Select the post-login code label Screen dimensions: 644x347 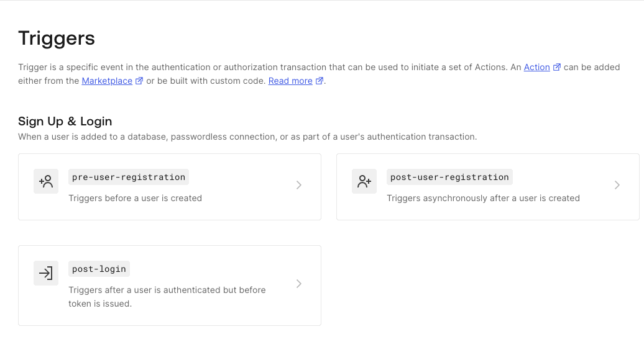coord(99,269)
